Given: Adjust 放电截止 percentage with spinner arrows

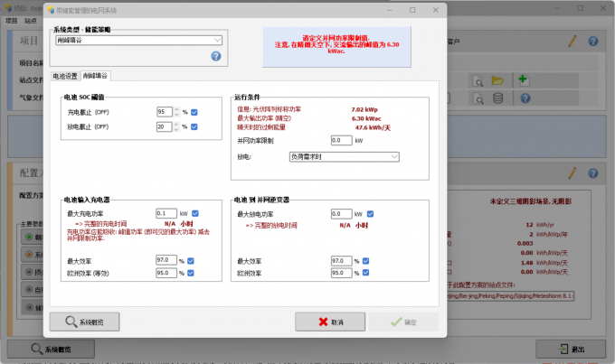Looking at the screenshot, I should click(x=176, y=127).
